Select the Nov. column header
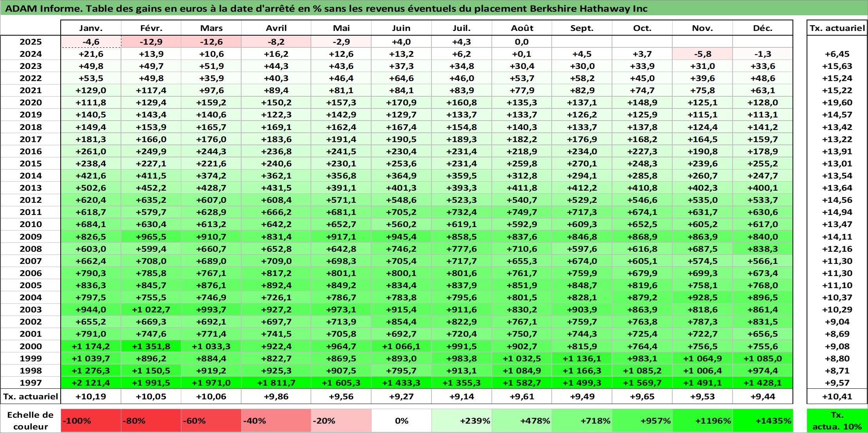 [x=703, y=28]
